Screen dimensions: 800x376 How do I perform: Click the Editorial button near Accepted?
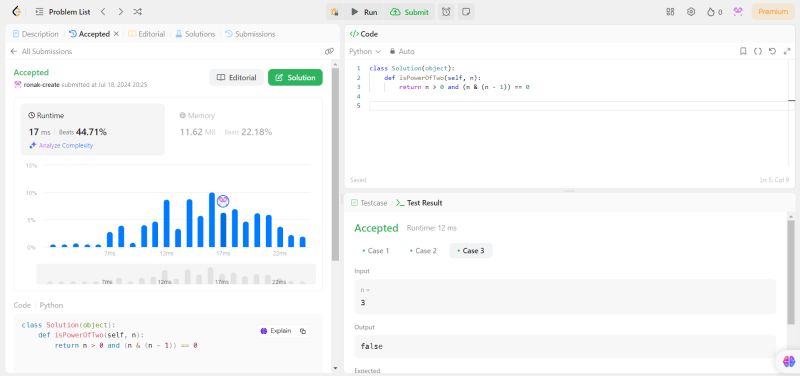click(236, 78)
